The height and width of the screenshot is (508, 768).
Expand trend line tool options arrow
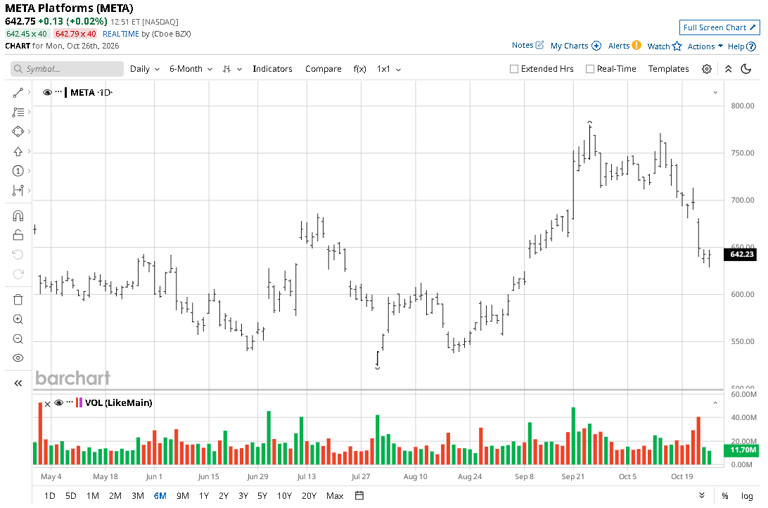point(29,93)
